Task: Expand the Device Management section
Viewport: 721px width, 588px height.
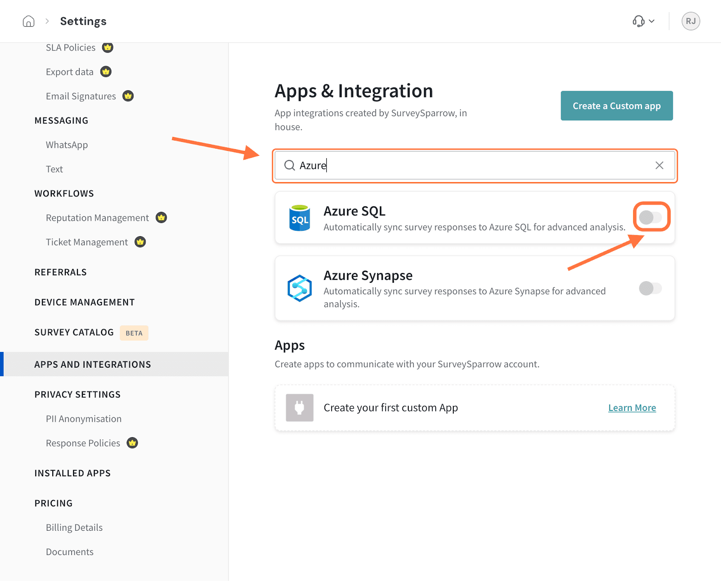Action: pos(85,302)
